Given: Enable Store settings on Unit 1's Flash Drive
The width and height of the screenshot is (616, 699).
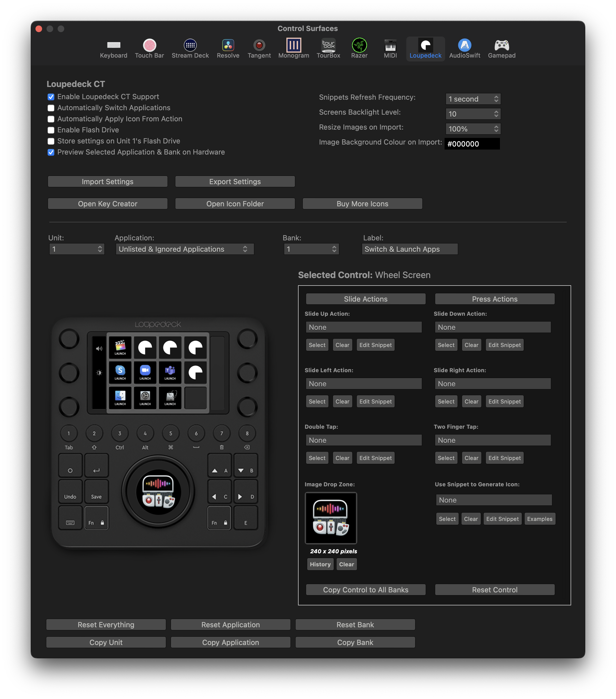Looking at the screenshot, I should [x=51, y=141].
